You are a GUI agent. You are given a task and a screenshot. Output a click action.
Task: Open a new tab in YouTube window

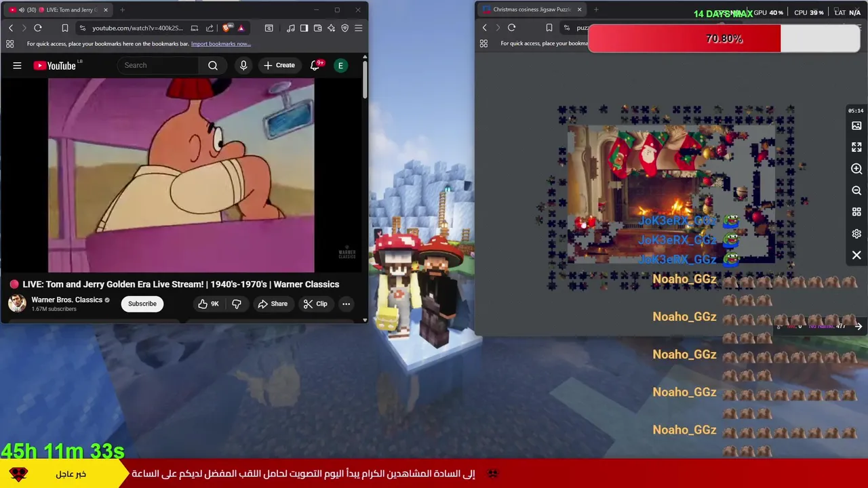pos(123,10)
